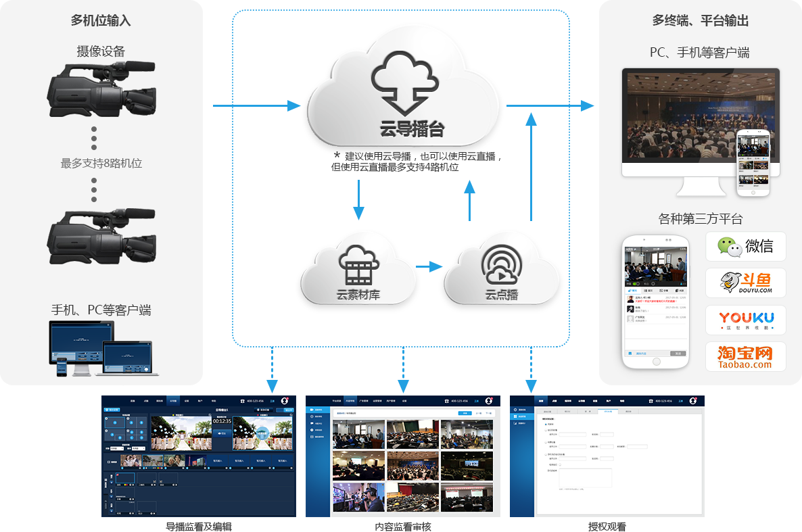
Task: Select the 斗鱼 Douyu platform logo
Action: coord(745,283)
